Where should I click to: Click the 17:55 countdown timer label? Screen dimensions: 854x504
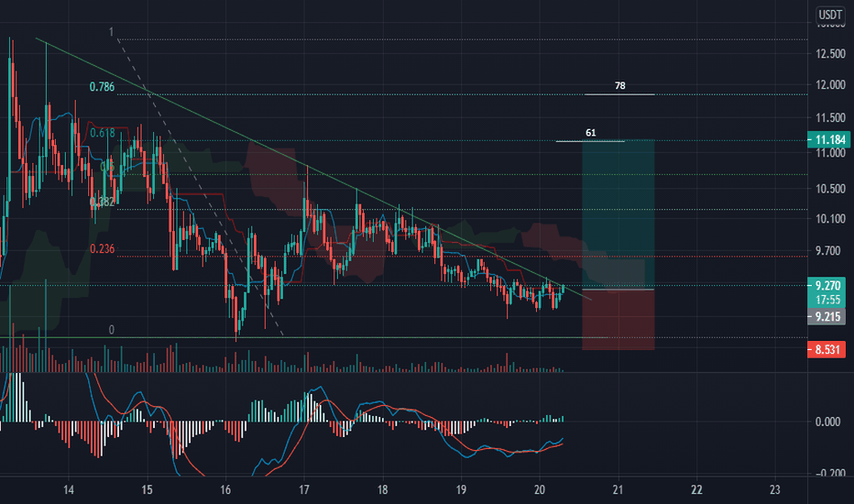point(827,301)
